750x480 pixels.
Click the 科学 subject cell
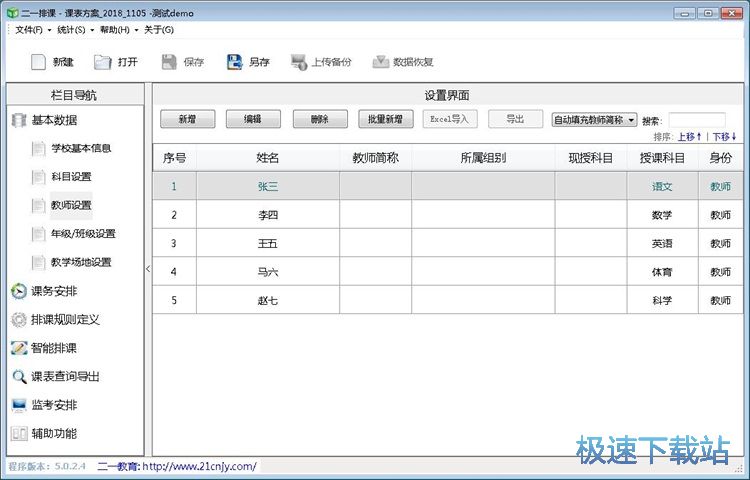[662, 301]
